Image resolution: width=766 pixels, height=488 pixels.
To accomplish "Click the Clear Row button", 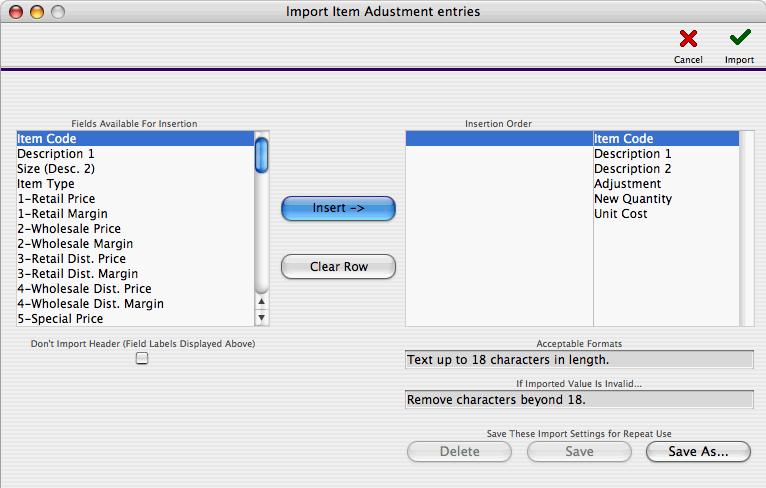I will pos(338,267).
